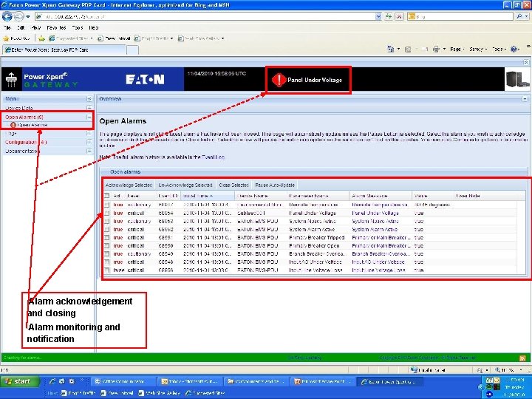Open the Safety dropdown menu
The image size is (532, 399).
click(477, 50)
